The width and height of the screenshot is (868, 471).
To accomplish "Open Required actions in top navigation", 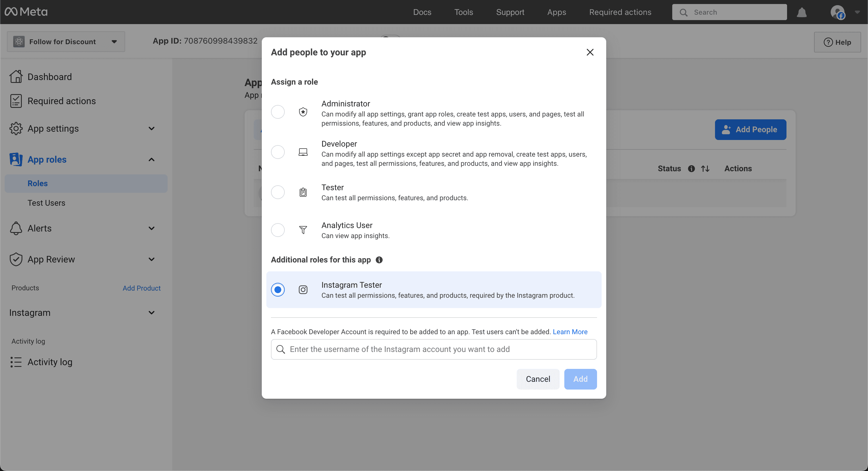I will pos(620,12).
